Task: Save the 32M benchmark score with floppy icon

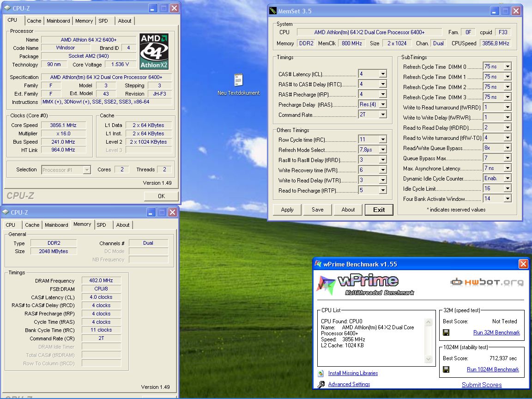Action: click(x=446, y=332)
